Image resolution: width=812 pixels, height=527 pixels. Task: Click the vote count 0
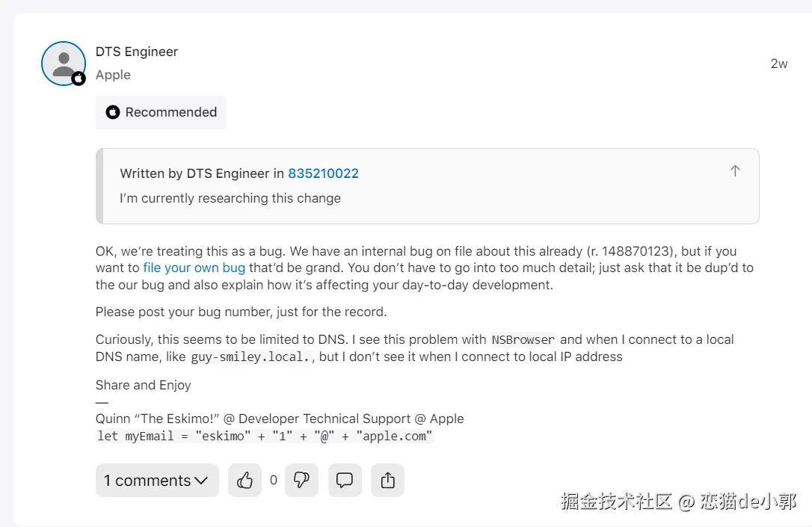click(274, 481)
